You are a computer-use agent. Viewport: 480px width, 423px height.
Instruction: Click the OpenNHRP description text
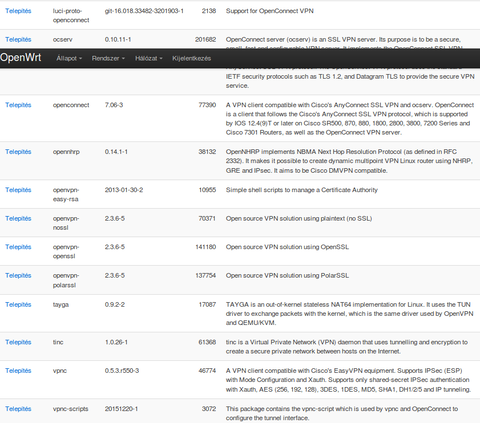coord(349,161)
